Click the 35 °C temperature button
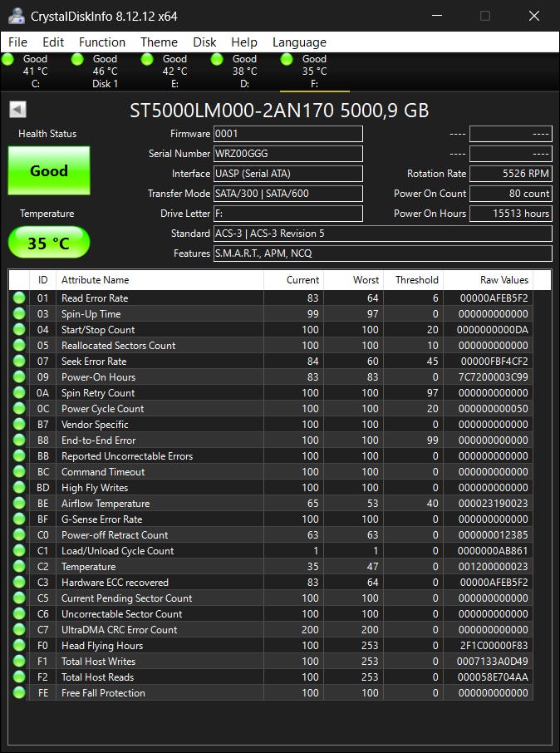 49,243
